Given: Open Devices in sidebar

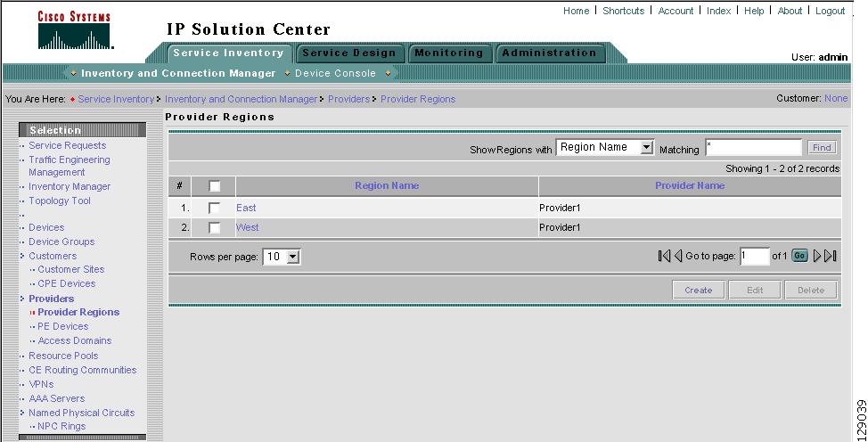Looking at the screenshot, I should [46, 227].
